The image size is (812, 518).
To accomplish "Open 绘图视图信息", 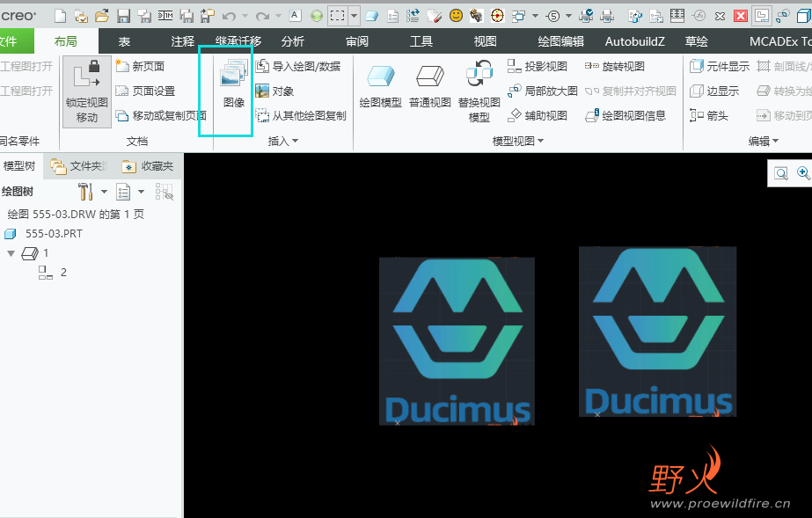I will coord(625,115).
